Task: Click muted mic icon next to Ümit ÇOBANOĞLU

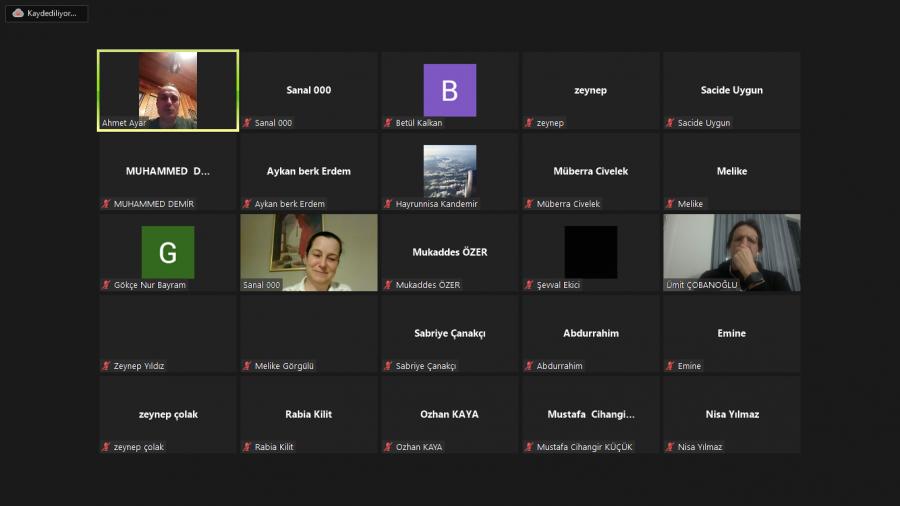Action: pos(670,285)
